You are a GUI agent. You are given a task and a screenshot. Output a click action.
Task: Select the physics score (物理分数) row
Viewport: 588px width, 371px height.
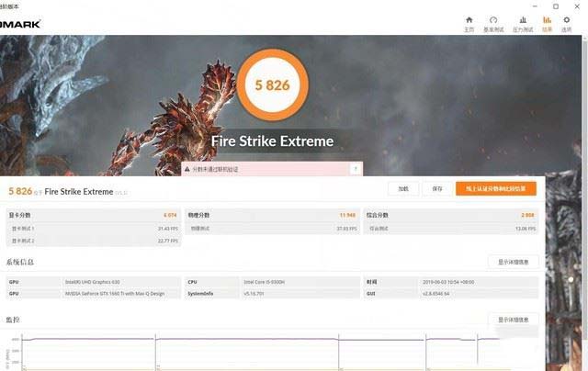pos(272,215)
